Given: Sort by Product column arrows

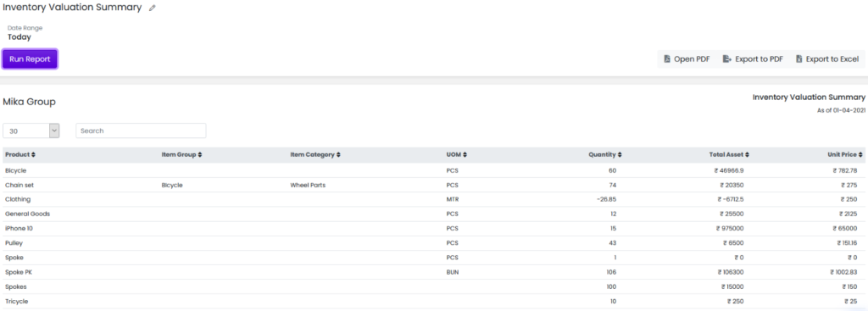Looking at the screenshot, I should point(33,155).
